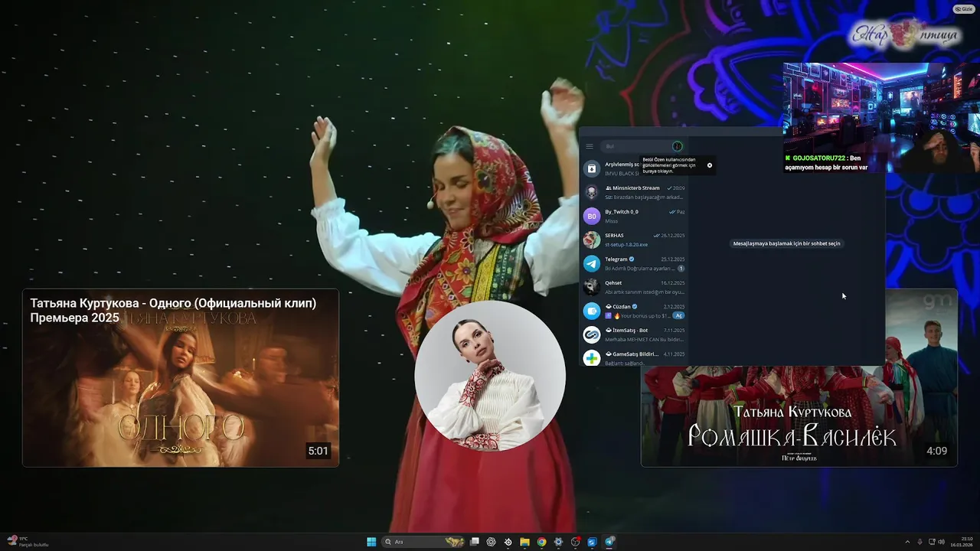The width and height of the screenshot is (980, 551).
Task: Open Google Chrome from taskbar
Action: point(541,542)
